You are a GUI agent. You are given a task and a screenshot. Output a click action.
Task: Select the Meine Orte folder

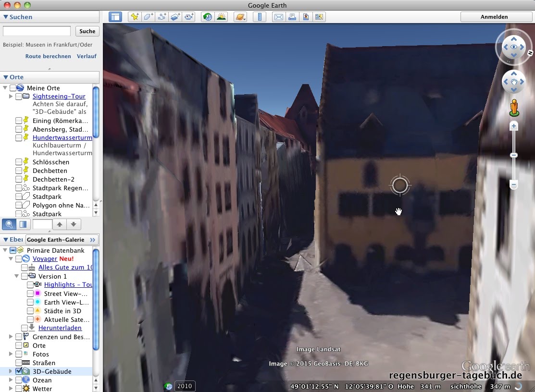tap(43, 88)
